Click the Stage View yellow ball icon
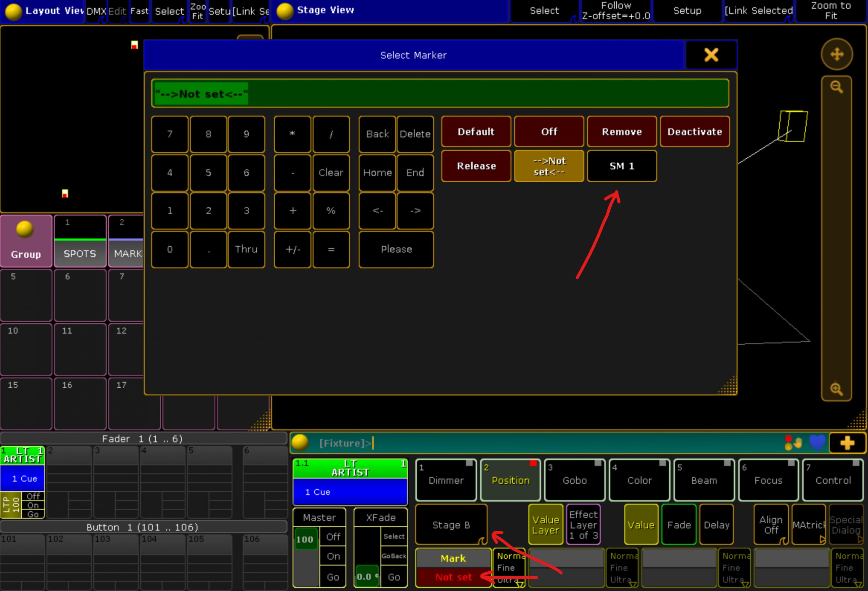 (285, 11)
